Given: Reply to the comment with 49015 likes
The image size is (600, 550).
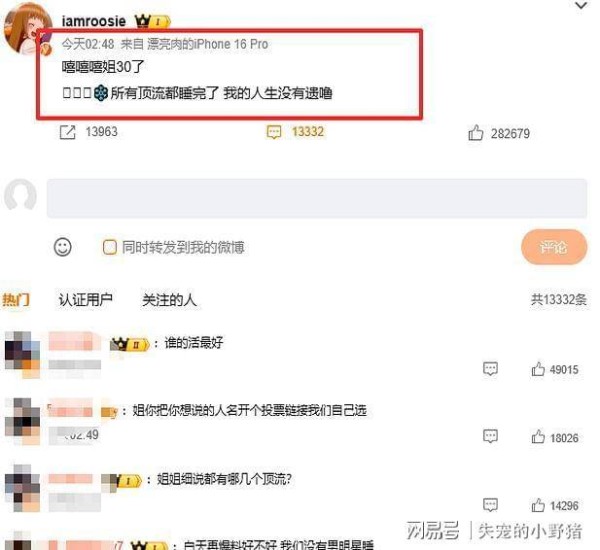Looking at the screenshot, I should (490, 369).
